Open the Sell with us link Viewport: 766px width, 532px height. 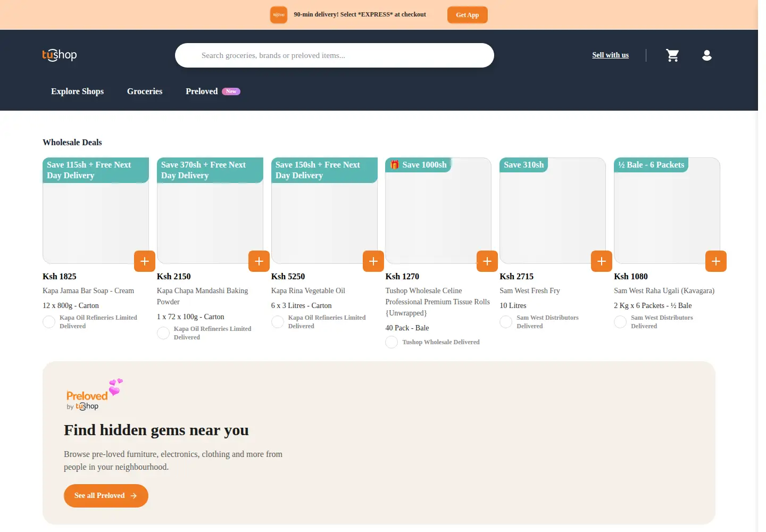pyautogui.click(x=610, y=55)
